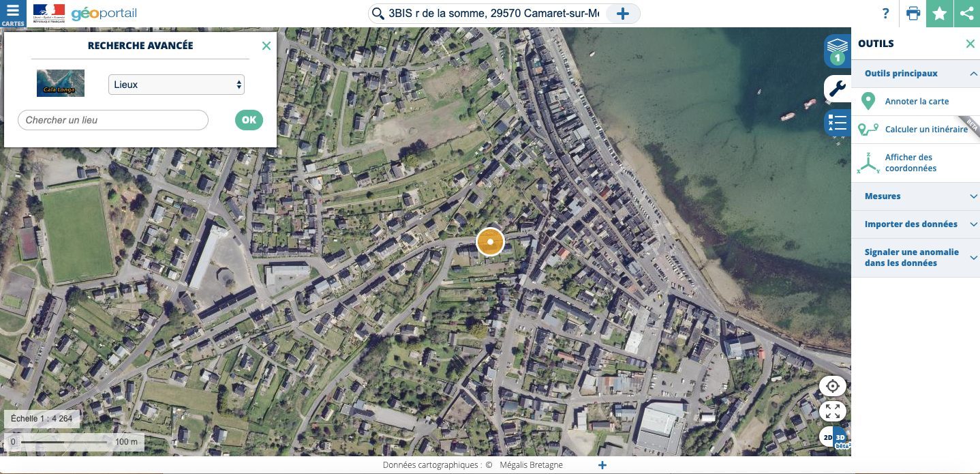Expand the Mesures section

[x=915, y=196]
